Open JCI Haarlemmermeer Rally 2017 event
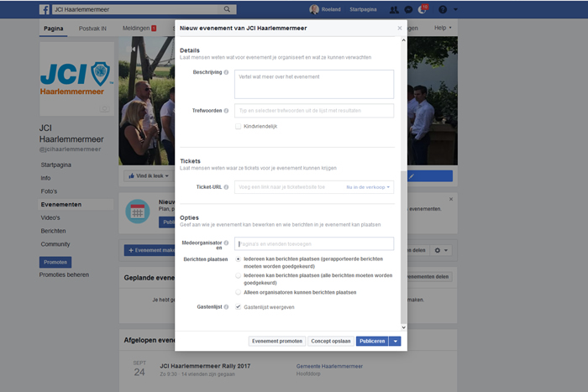This screenshot has height=392, width=588. pyautogui.click(x=205, y=366)
